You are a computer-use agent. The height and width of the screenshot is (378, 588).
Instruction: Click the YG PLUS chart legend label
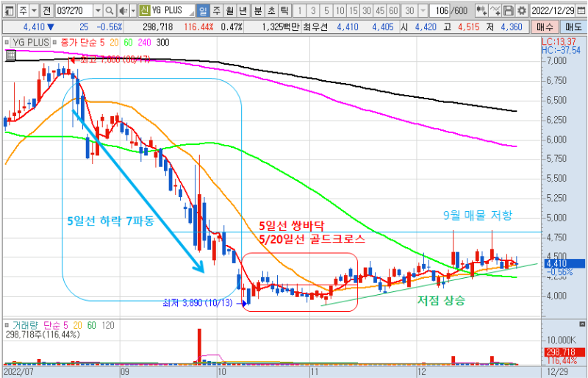pos(31,43)
